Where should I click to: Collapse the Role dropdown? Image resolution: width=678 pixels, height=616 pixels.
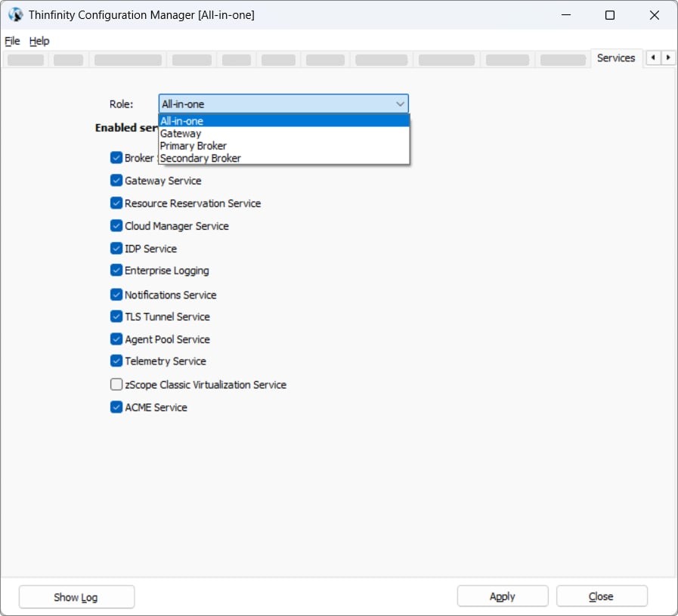tap(400, 104)
